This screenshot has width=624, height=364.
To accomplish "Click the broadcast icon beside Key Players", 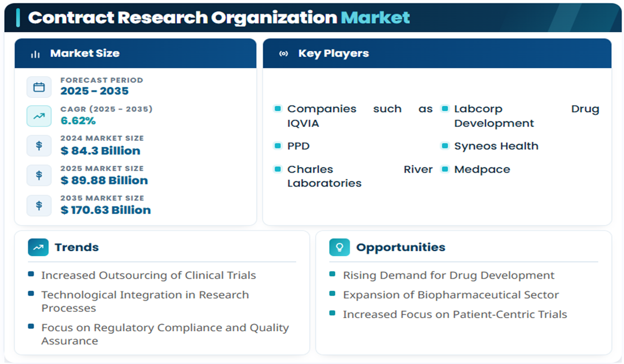I will [x=283, y=54].
